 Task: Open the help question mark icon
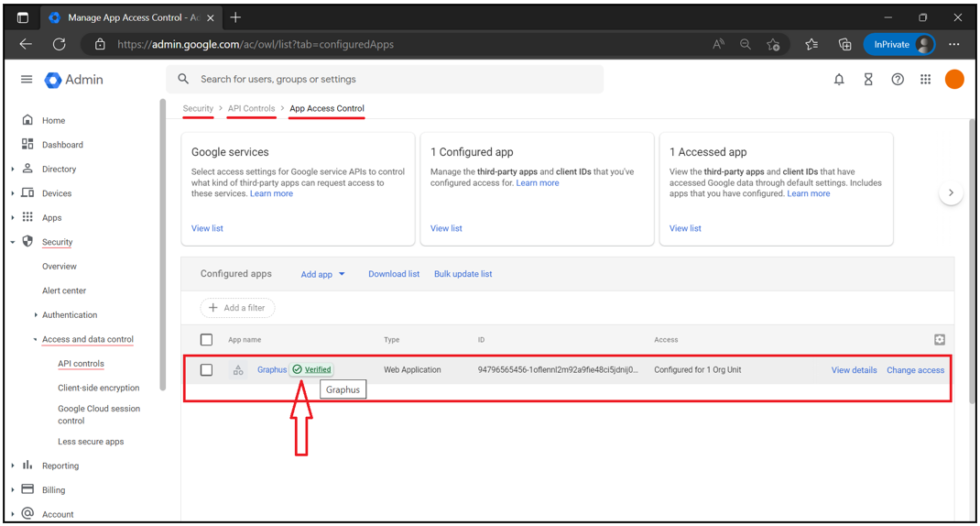pos(898,80)
